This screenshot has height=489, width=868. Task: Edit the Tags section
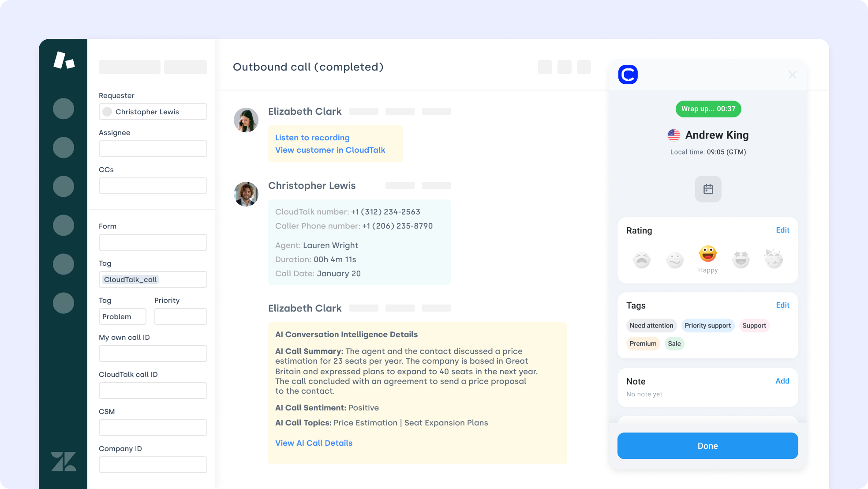pyautogui.click(x=782, y=305)
